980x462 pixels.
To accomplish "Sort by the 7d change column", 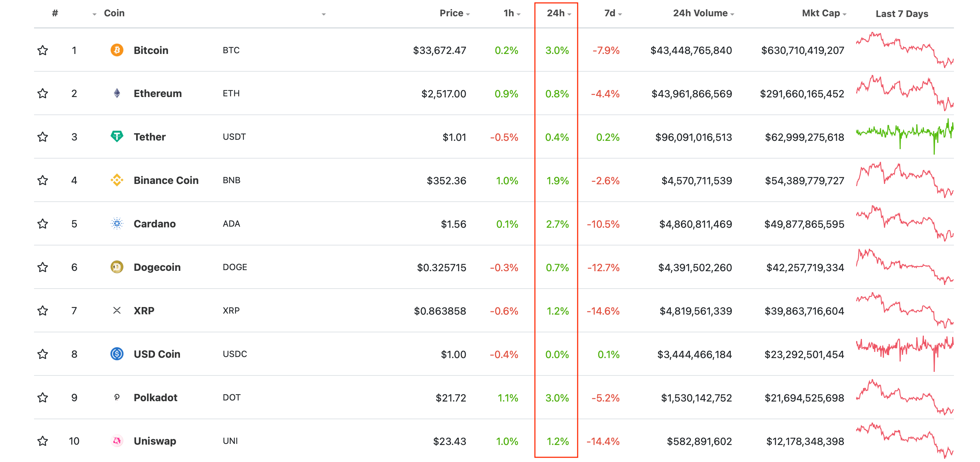I will pyautogui.click(x=613, y=13).
